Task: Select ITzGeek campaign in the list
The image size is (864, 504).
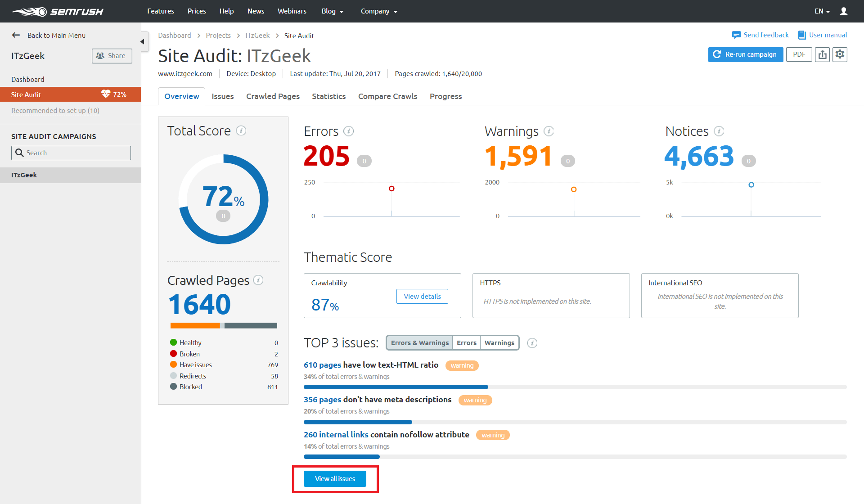Action: [70, 175]
